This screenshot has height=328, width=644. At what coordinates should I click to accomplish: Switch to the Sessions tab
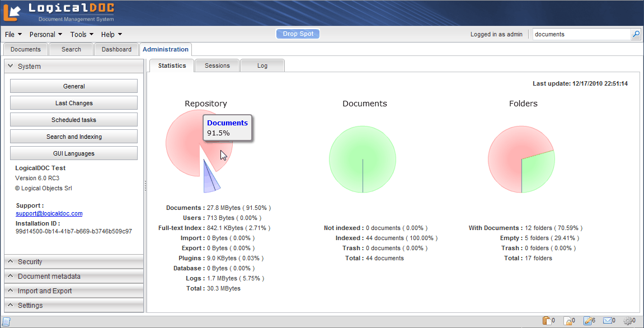click(217, 65)
